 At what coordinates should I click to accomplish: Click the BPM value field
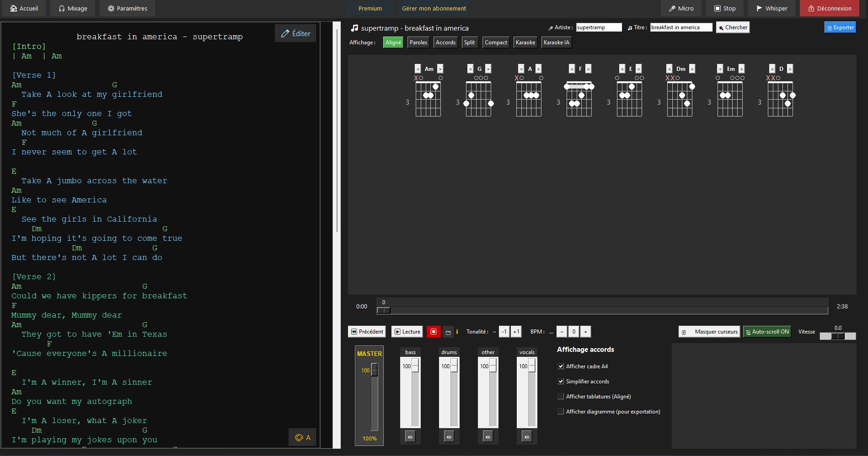573,332
